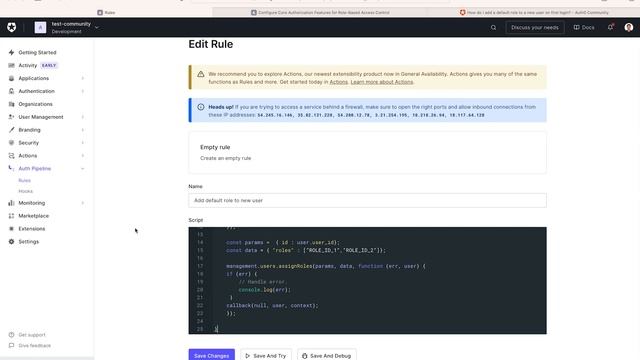Expand the User Management chevron
640x360 pixels.
82,117
